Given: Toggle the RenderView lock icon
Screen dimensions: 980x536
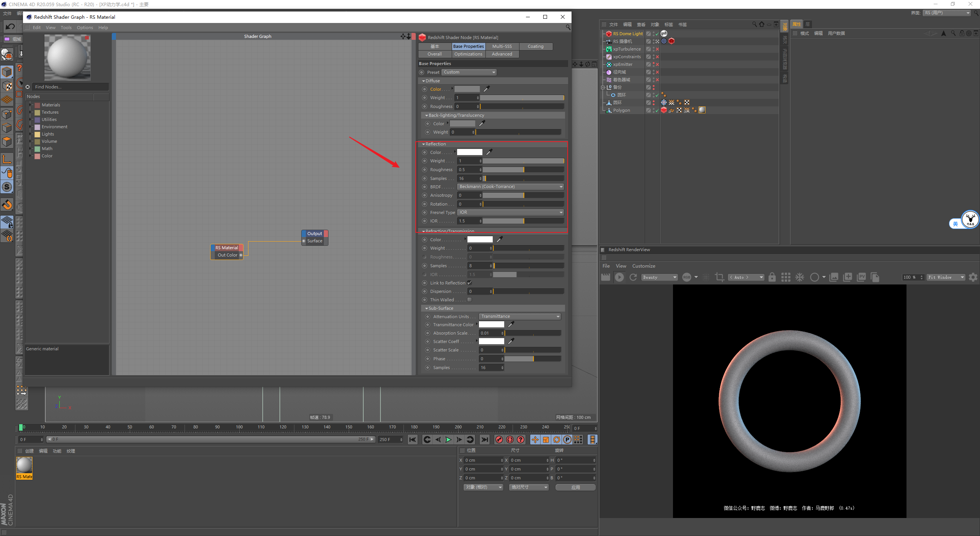Looking at the screenshot, I should (772, 277).
